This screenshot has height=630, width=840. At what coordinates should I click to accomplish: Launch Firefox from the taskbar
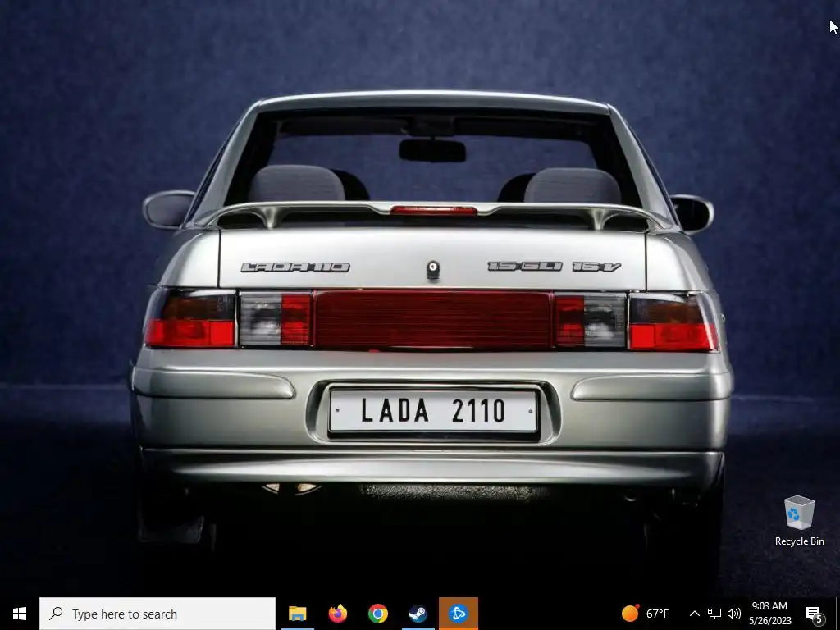pyautogui.click(x=337, y=614)
